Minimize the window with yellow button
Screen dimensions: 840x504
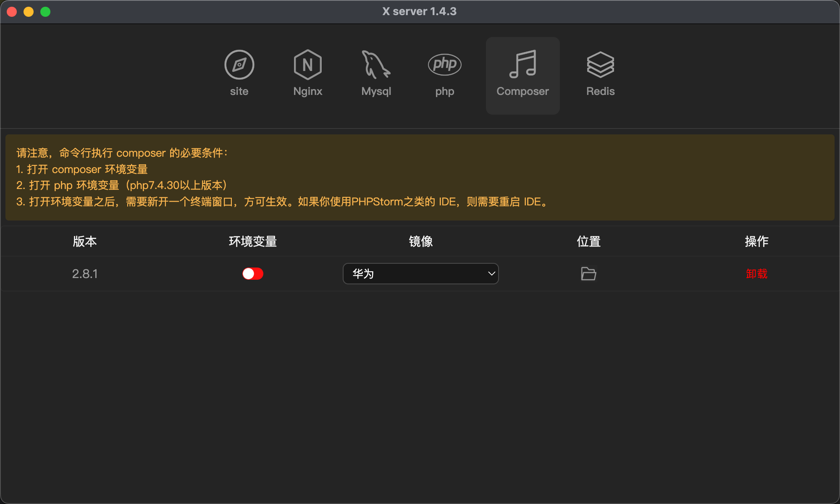(x=29, y=12)
